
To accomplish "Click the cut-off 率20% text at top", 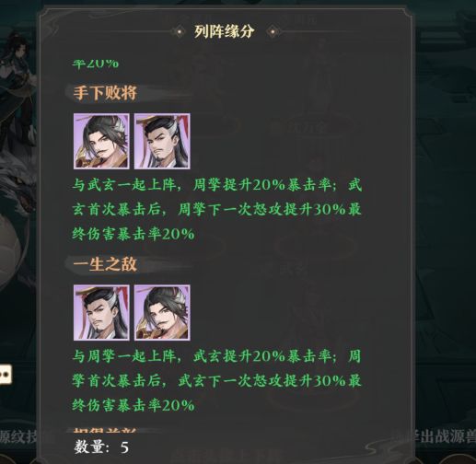I will click(x=95, y=64).
